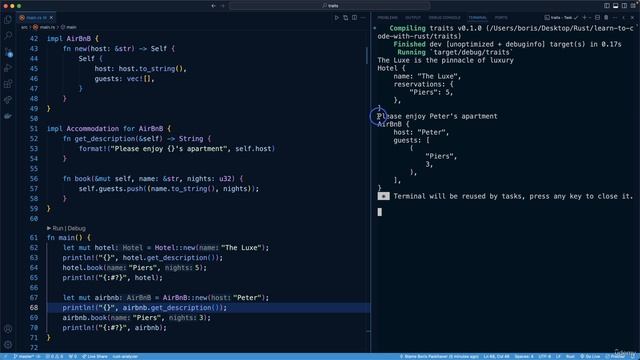Open the new terminal launch profile dropdown
The image size is (640, 360).
click(x=590, y=18)
